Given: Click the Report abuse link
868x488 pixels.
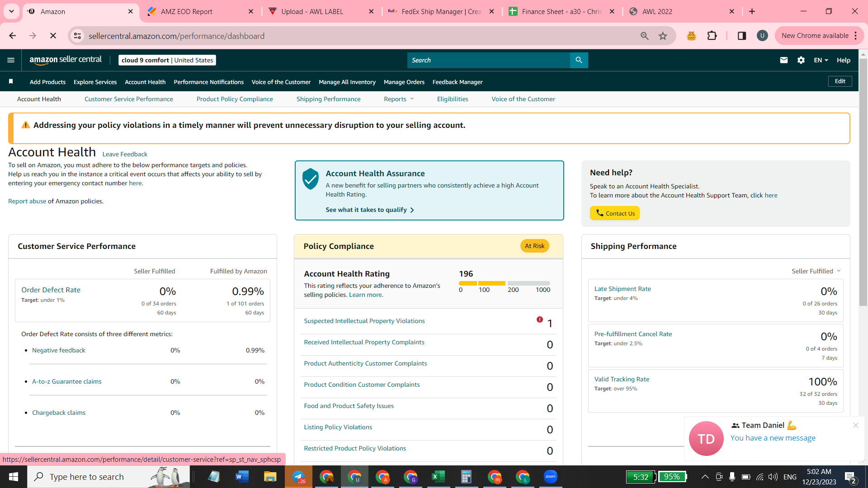Looking at the screenshot, I should [x=27, y=201].
